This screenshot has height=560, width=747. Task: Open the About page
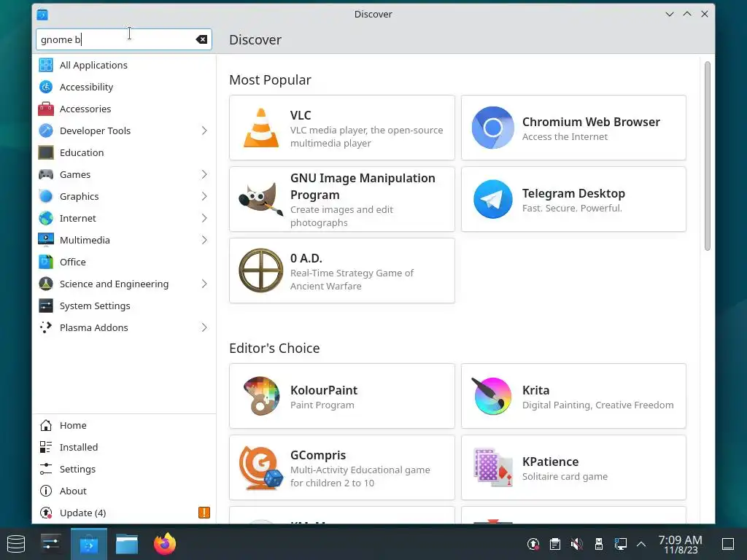click(x=124, y=491)
